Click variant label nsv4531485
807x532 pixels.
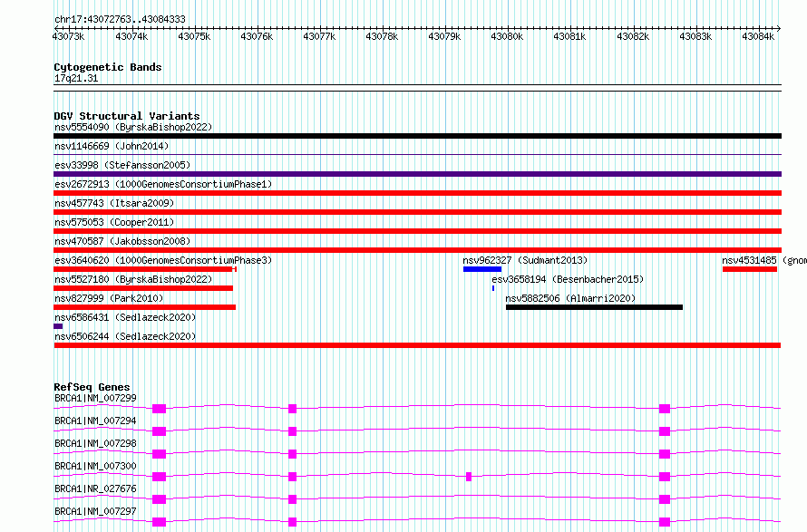(x=749, y=260)
